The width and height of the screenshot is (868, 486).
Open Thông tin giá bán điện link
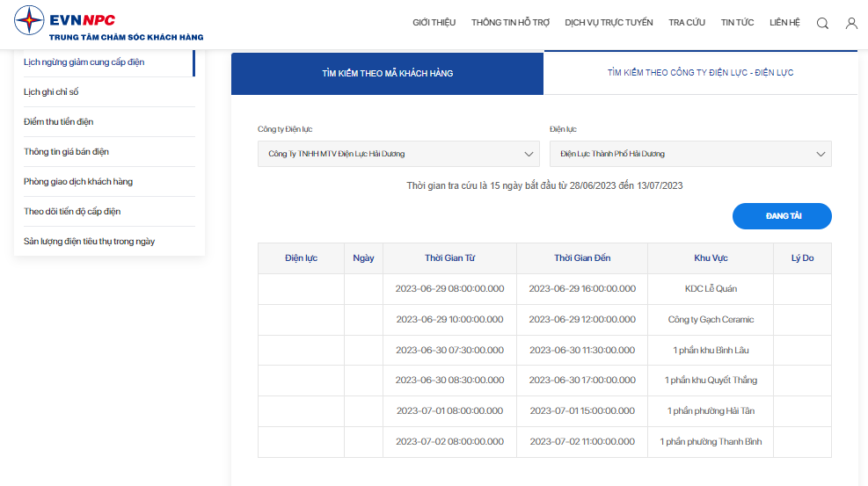coord(66,151)
